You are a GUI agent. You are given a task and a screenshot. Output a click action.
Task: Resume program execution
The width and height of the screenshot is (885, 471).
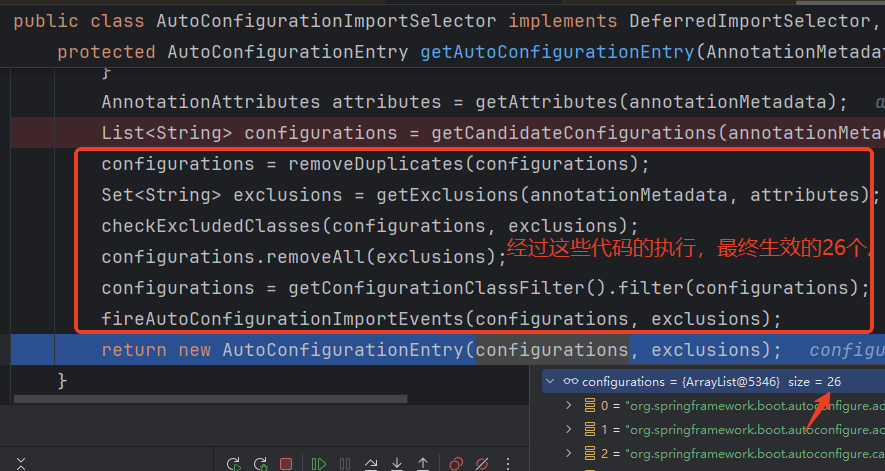point(319,463)
